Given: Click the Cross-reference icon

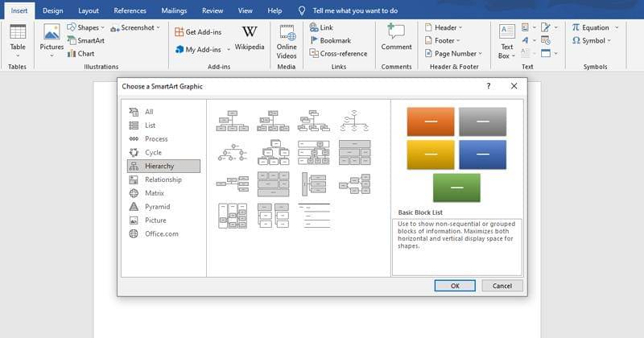Looking at the screenshot, I should click(x=315, y=53).
